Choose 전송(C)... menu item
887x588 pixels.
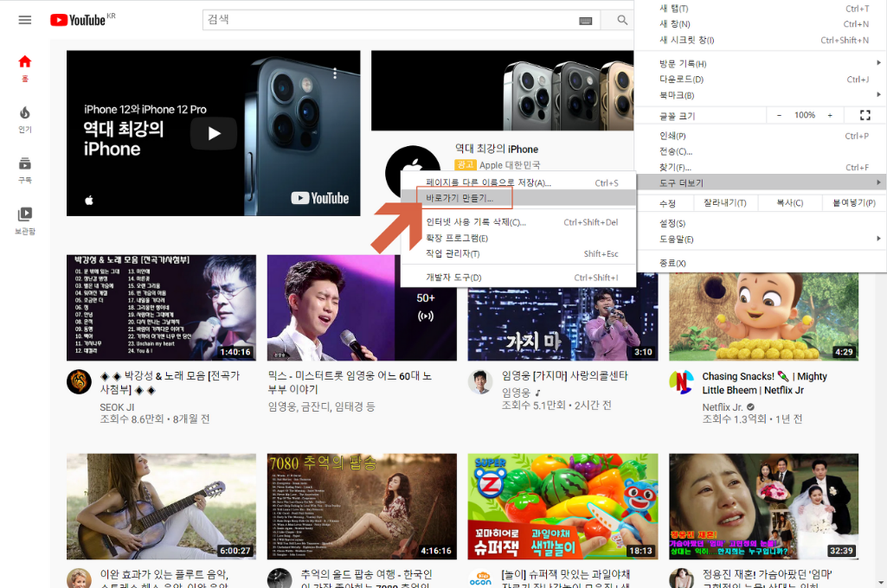click(x=762, y=151)
